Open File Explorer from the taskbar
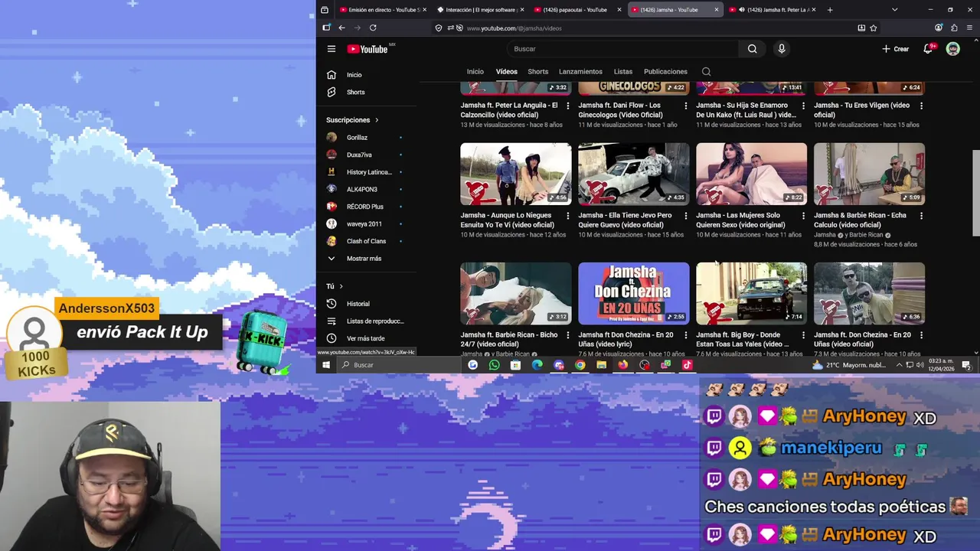Viewport: 980px width, 551px height. [602, 365]
